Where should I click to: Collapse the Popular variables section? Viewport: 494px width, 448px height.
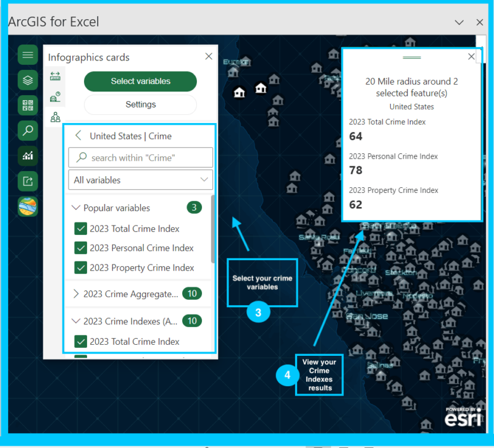coord(77,208)
